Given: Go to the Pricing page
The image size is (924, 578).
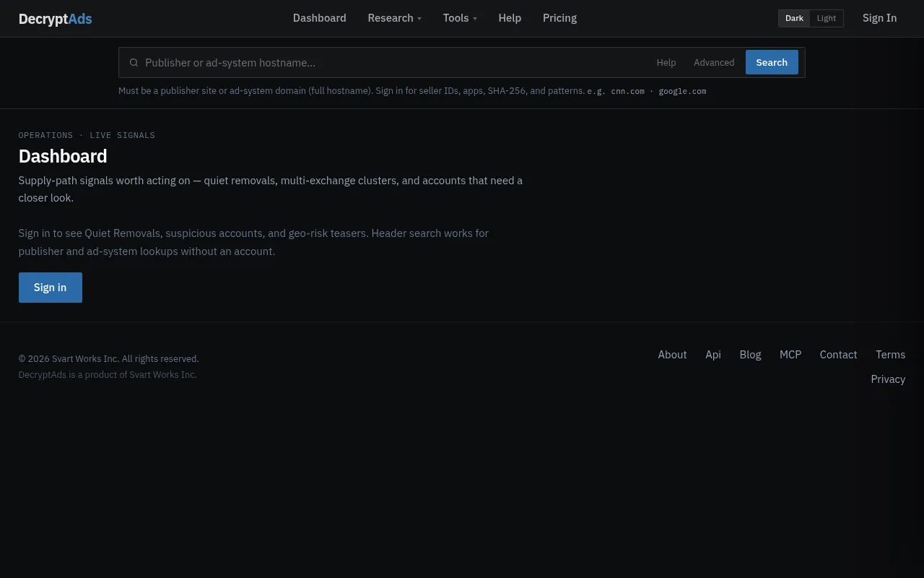Looking at the screenshot, I should tap(559, 18).
